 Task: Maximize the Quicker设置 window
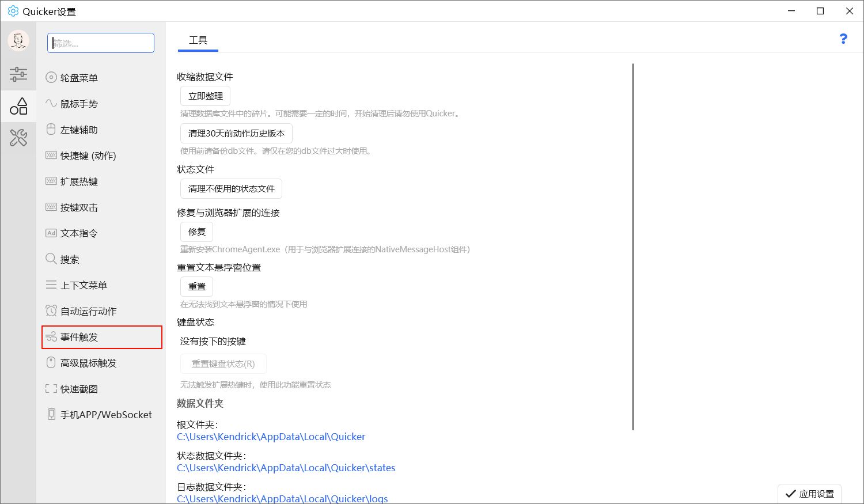pos(820,11)
